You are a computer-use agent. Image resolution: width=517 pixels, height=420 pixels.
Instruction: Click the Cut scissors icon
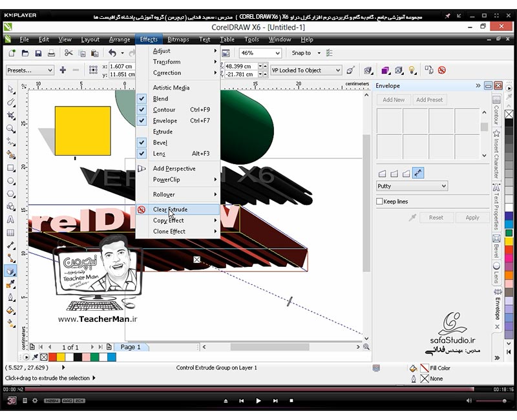pos(69,53)
